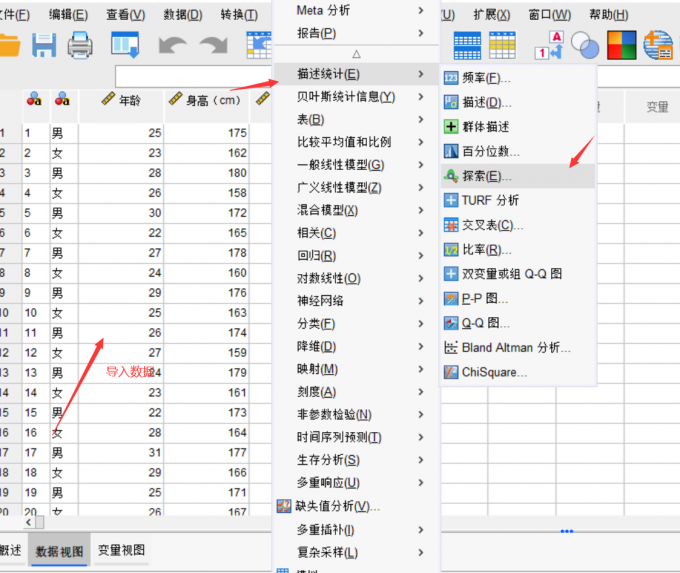Expand the 比较平均值和比例 submenu
The width and height of the screenshot is (680, 573).
[x=344, y=142]
